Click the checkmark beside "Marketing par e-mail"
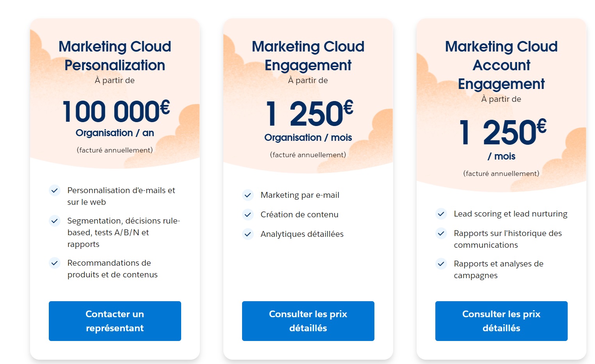Image resolution: width=595 pixels, height=364 pixels. click(x=248, y=195)
